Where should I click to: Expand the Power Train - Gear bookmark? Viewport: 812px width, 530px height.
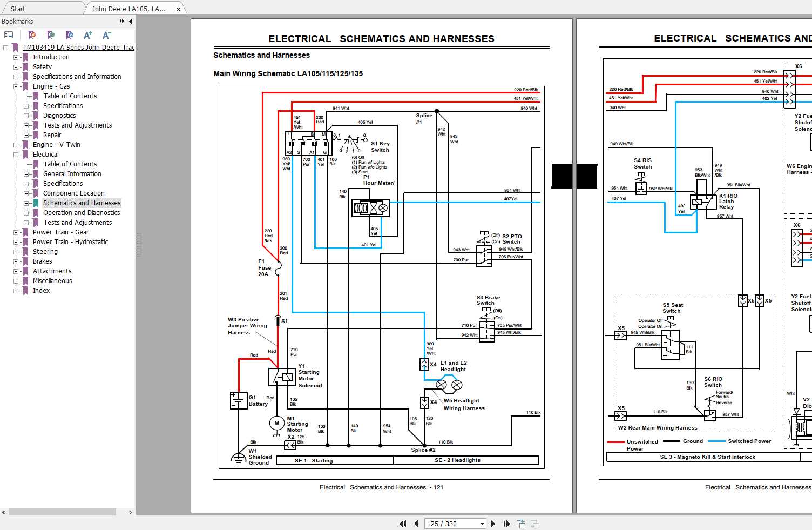coord(16,232)
